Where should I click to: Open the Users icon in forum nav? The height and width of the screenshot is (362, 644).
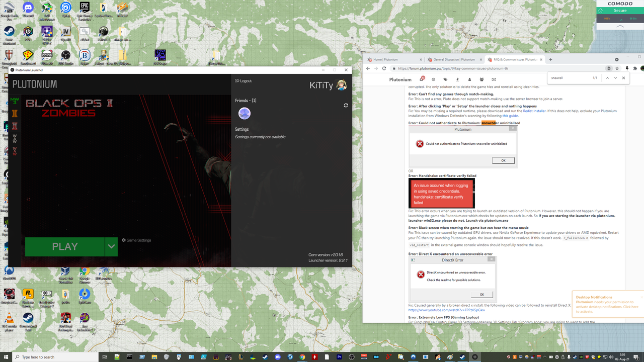pyautogui.click(x=469, y=79)
